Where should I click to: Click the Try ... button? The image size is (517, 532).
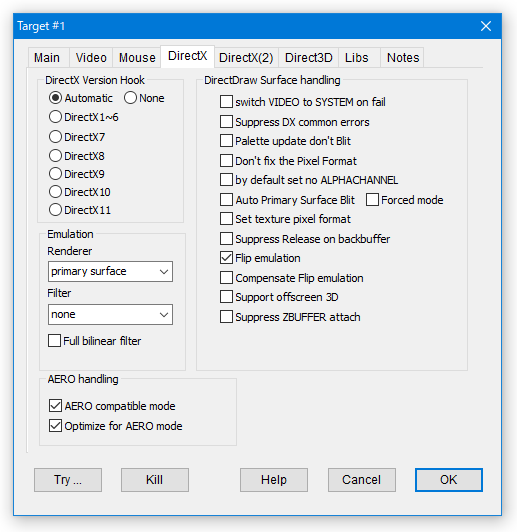68,480
